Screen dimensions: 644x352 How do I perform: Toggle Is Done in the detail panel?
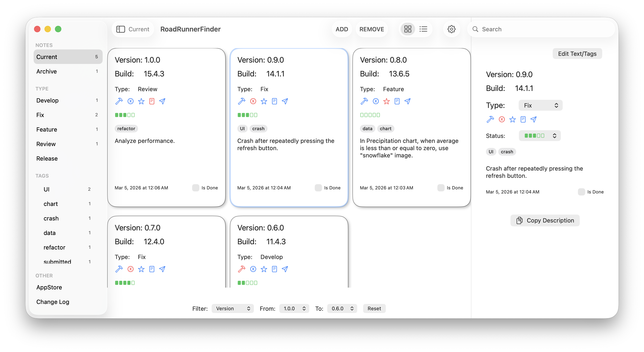coord(582,192)
